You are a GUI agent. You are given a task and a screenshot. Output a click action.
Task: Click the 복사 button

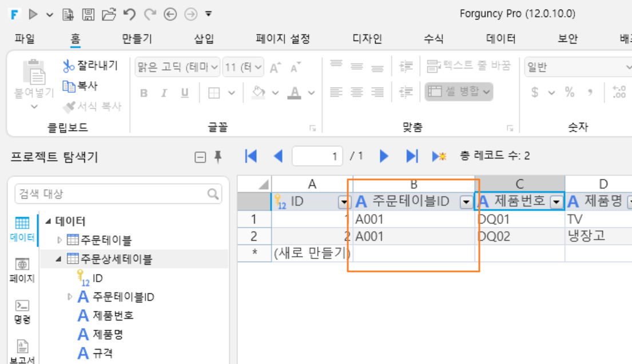point(80,86)
